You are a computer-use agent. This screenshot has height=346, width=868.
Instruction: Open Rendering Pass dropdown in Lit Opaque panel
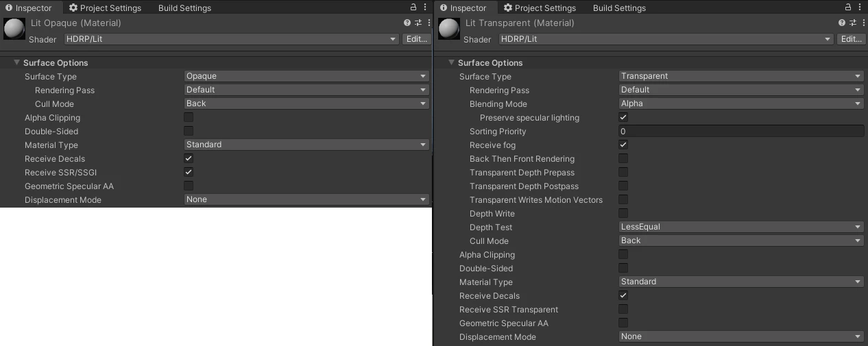[306, 90]
